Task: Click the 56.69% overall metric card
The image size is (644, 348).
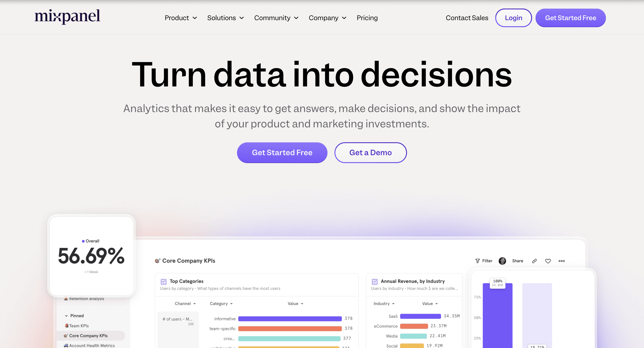Action: (x=91, y=255)
